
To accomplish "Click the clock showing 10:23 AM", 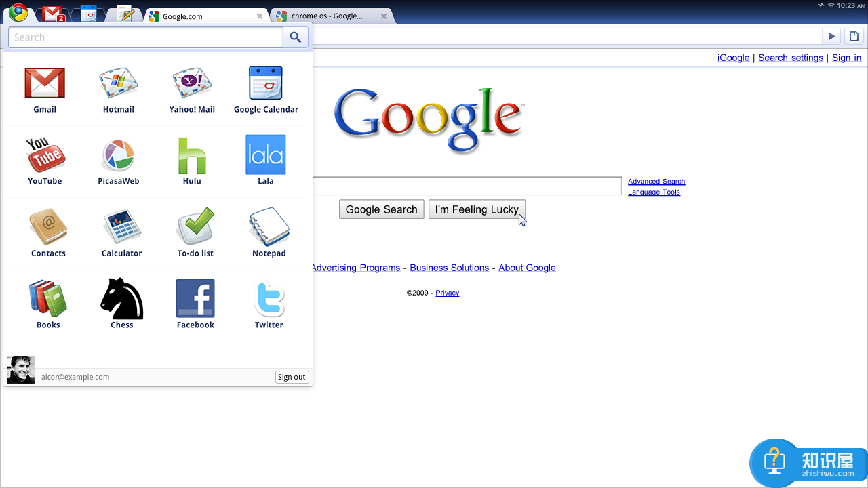I will [x=850, y=5].
